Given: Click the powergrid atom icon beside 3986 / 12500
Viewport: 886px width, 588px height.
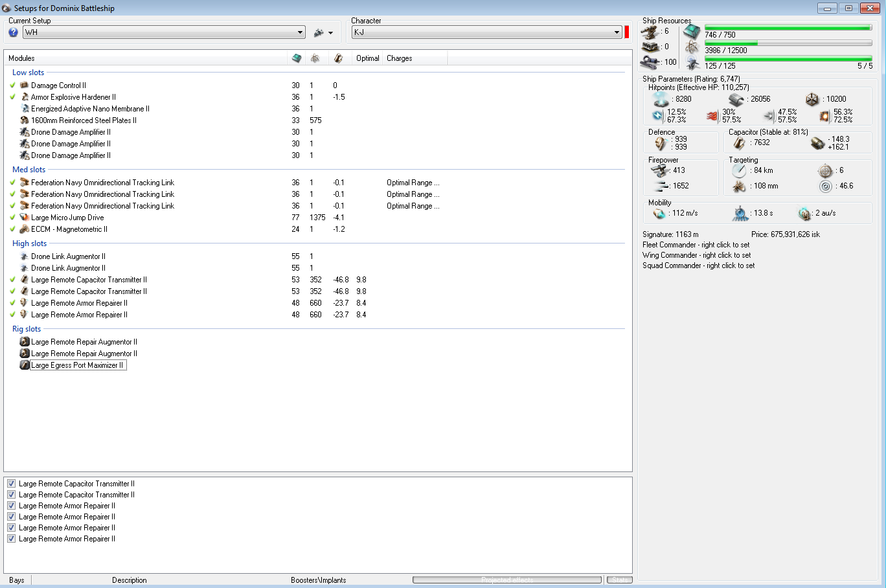Looking at the screenshot, I should tap(692, 47).
